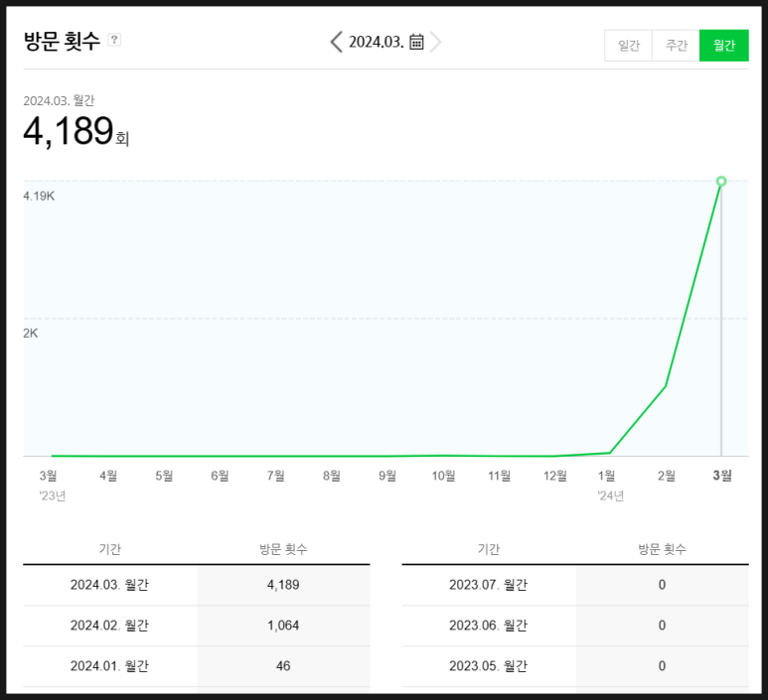Click the right 방문 횟수 column header
This screenshot has height=700, width=768.
coord(663,549)
